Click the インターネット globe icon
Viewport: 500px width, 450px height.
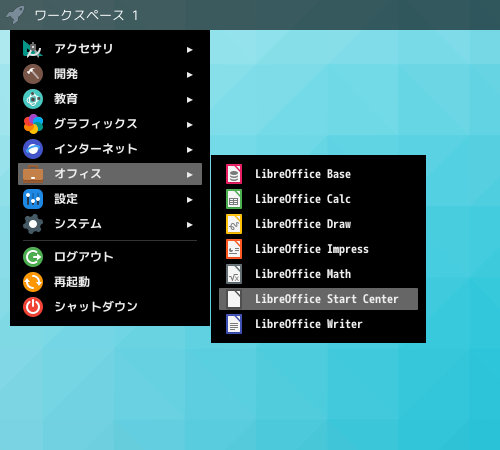[x=33, y=149]
